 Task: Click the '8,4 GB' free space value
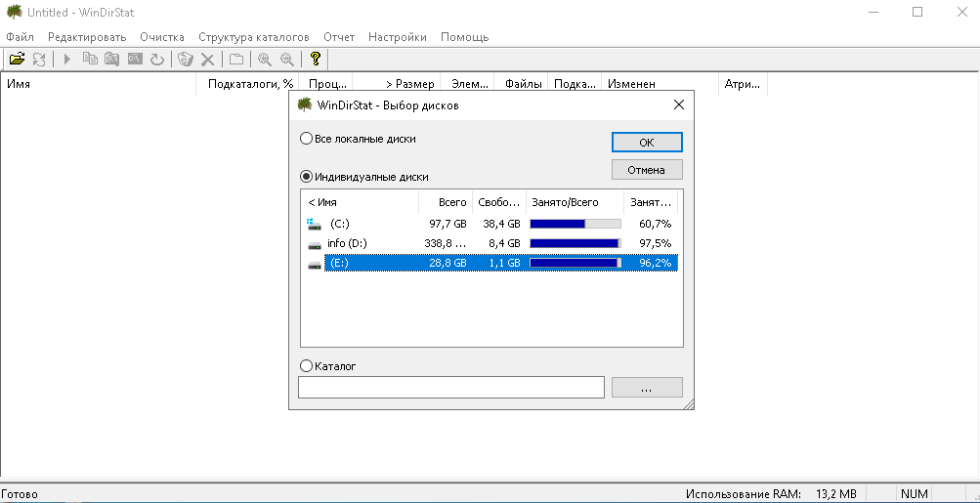click(x=504, y=244)
